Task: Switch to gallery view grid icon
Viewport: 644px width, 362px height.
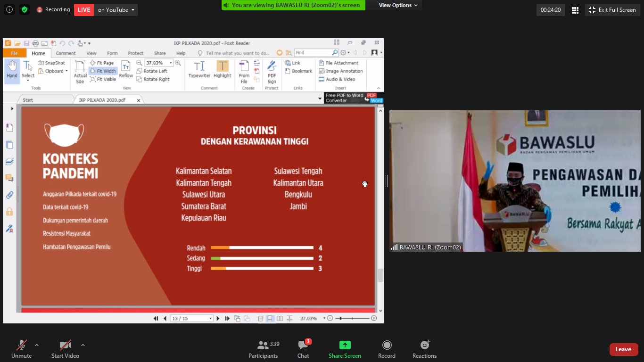Action: click(x=575, y=10)
